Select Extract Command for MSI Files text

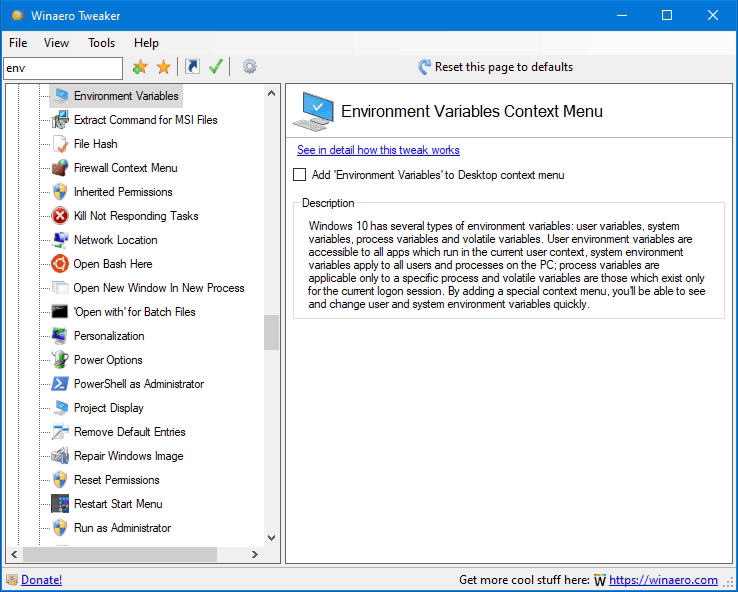pos(145,120)
